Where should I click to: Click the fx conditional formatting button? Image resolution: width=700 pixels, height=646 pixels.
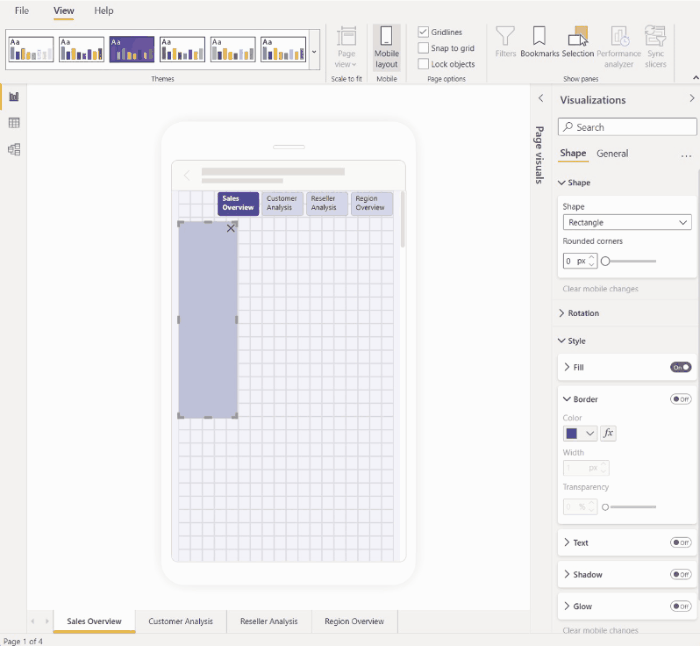point(608,433)
